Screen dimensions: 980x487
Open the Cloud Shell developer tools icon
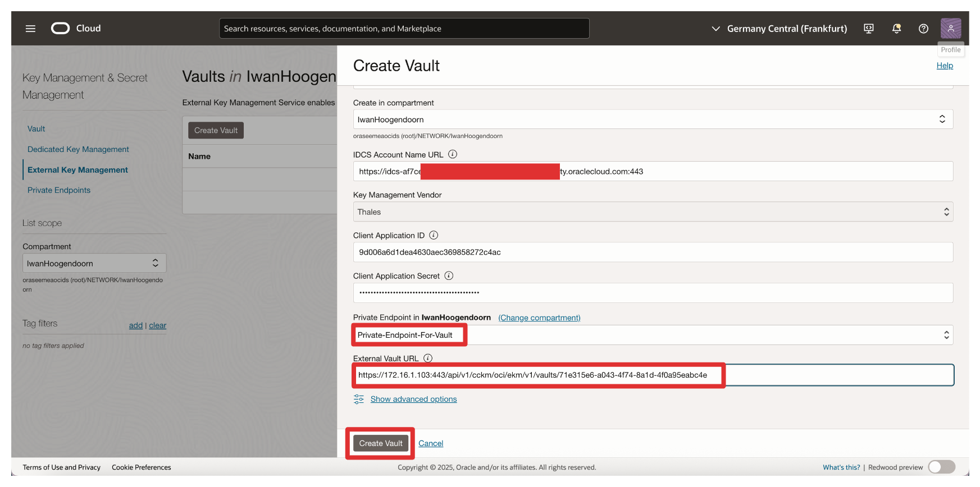click(x=868, y=29)
